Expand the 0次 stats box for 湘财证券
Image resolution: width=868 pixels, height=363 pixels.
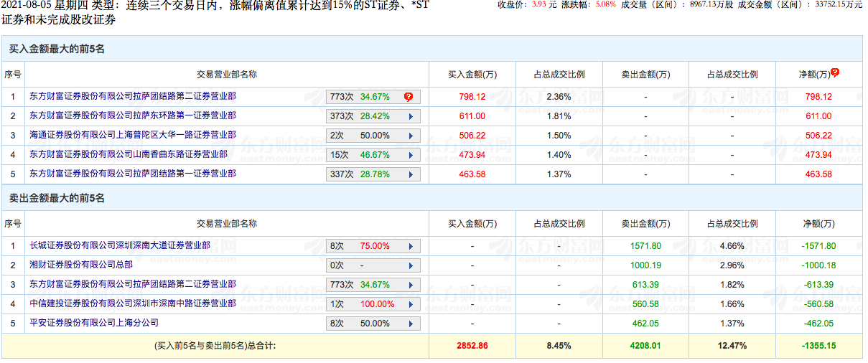tap(373, 265)
